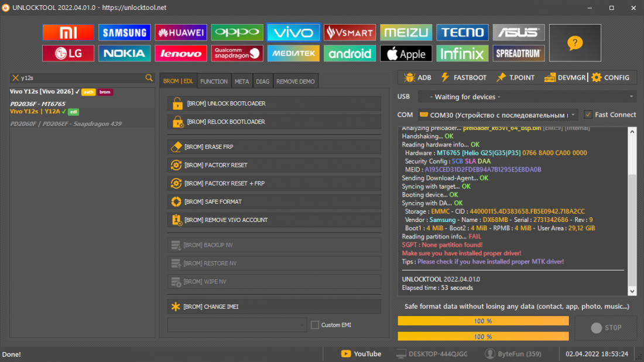Click the date and time in status bar
Screen dimensions: 644x362
tap(597, 354)
